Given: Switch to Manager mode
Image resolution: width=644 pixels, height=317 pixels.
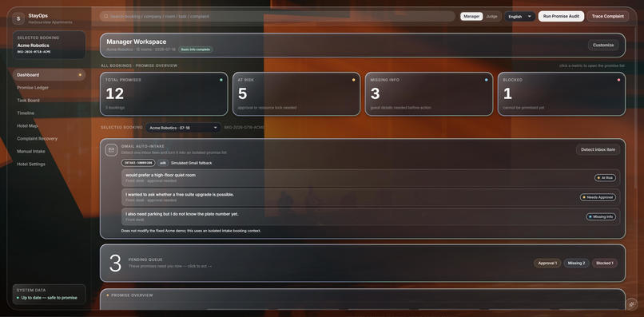Looking at the screenshot, I should point(471,17).
